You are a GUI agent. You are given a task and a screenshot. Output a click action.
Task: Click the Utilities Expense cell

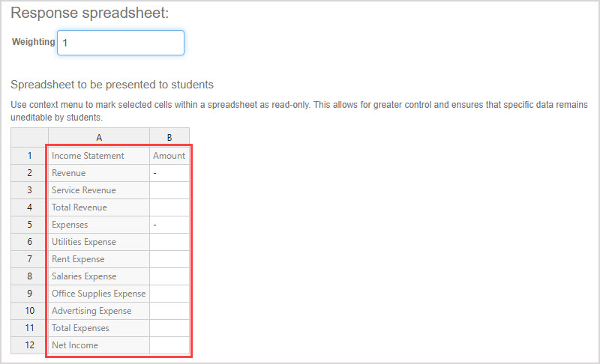[99, 242]
